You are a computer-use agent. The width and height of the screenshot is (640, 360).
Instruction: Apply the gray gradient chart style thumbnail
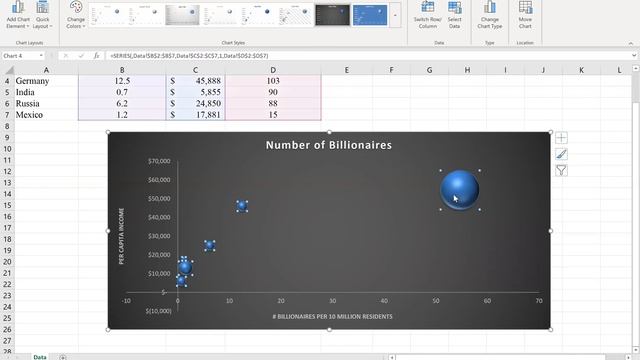(x=182, y=15)
